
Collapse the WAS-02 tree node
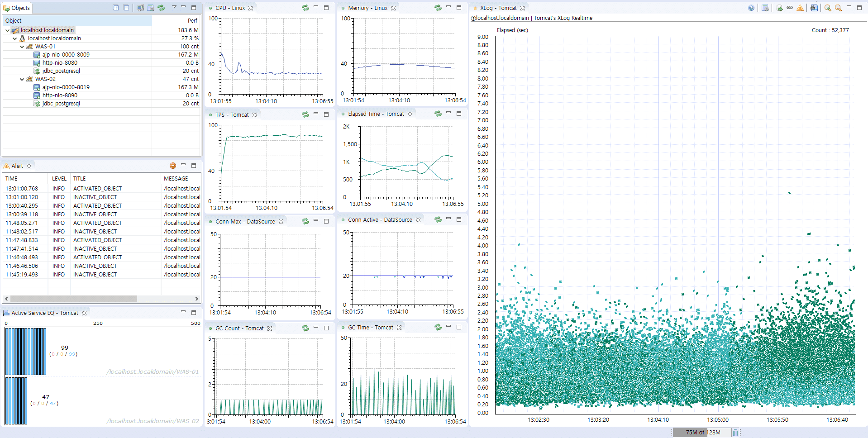coord(22,79)
